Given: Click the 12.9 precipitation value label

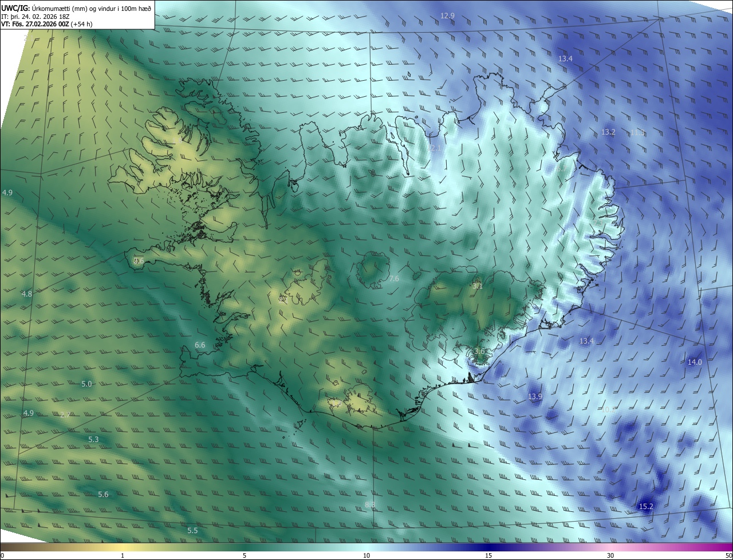Looking at the screenshot, I should pyautogui.click(x=447, y=15).
